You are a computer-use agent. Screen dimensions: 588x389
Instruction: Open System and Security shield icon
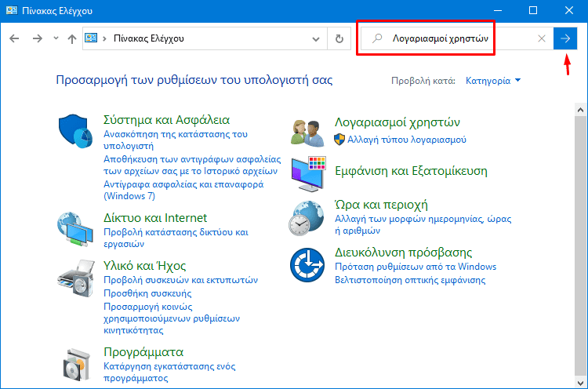click(x=76, y=131)
